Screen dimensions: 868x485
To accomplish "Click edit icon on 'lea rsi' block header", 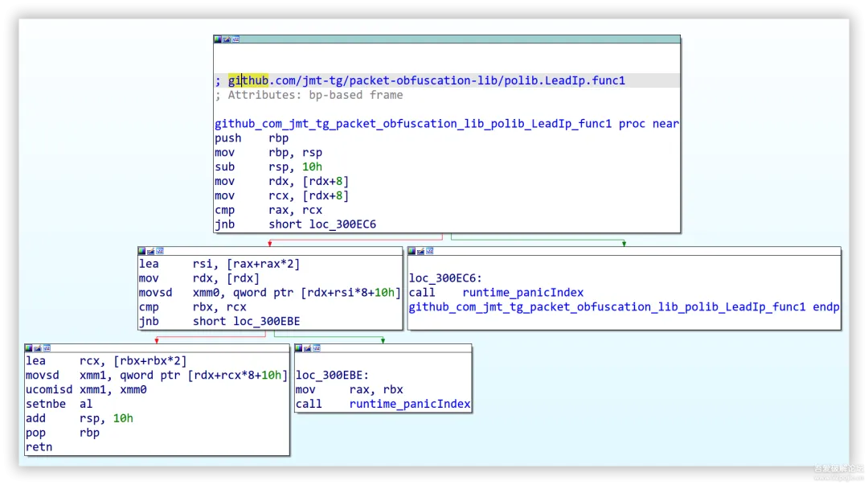I will point(150,251).
